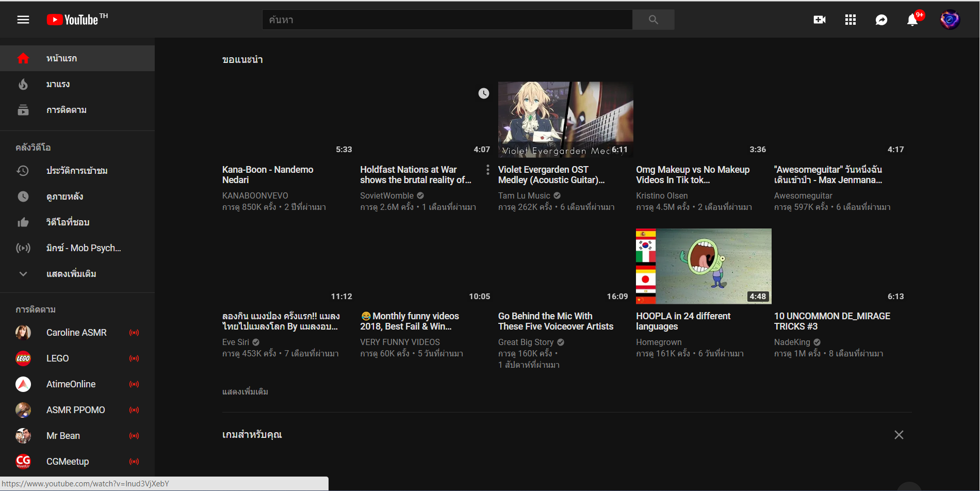Click live indicator next to LEGO channel
Viewport: 980px width, 491px height.
[134, 358]
